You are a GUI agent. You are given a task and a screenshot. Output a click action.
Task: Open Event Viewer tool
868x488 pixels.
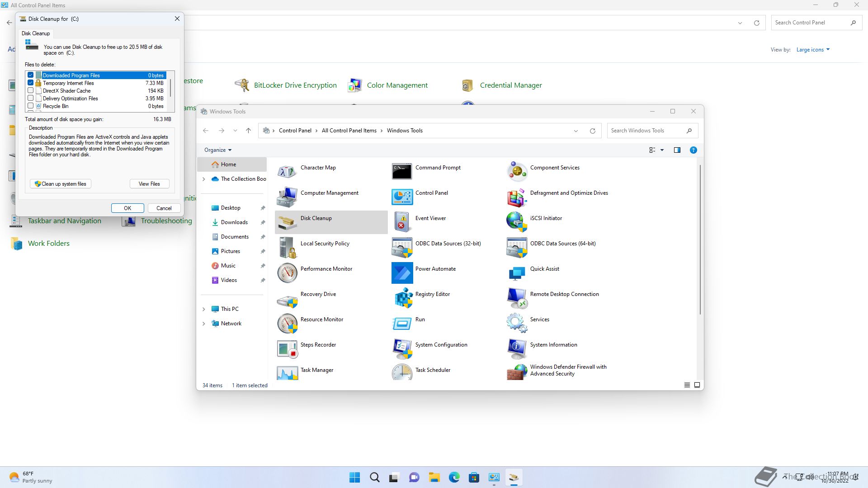click(402, 222)
